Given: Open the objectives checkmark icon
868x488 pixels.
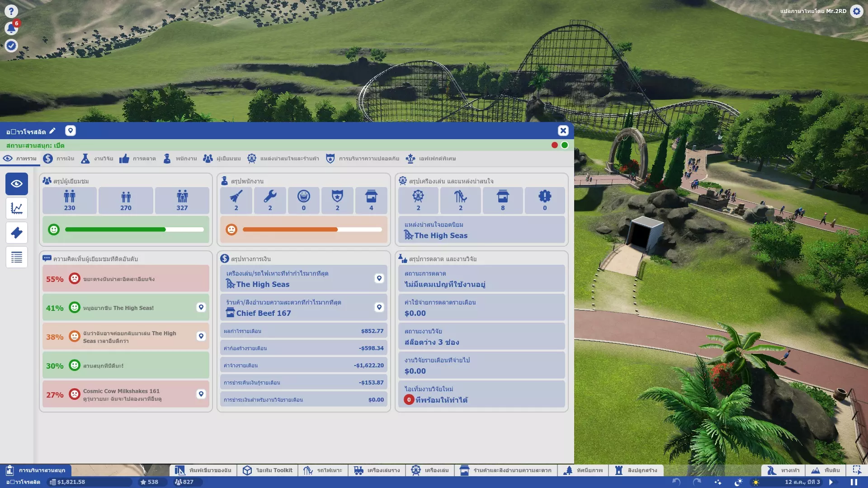Looking at the screenshot, I should (x=11, y=46).
